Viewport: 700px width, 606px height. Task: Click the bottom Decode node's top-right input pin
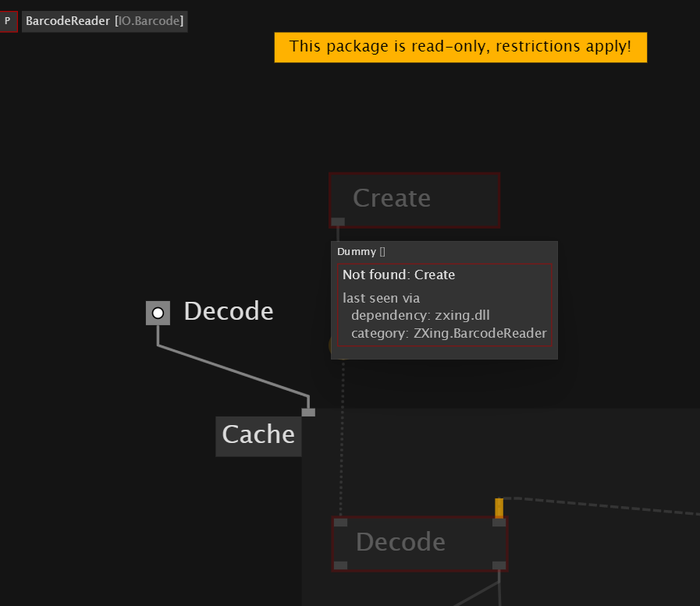[x=499, y=523]
